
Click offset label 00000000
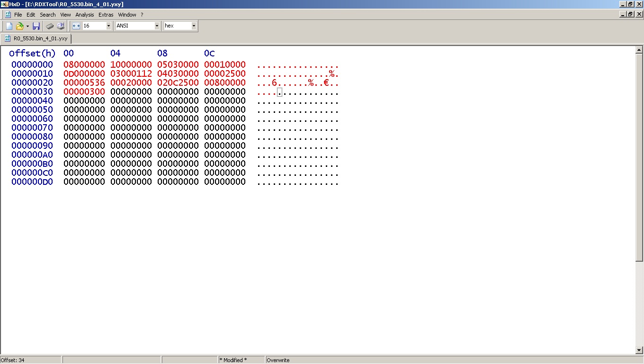32,64
